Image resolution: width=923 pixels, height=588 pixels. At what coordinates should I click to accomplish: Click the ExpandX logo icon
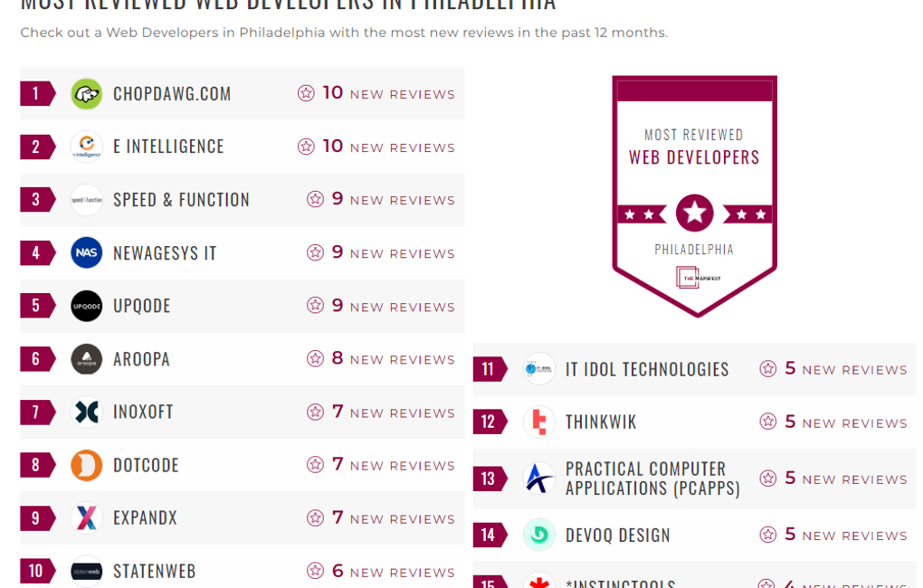coord(87,518)
